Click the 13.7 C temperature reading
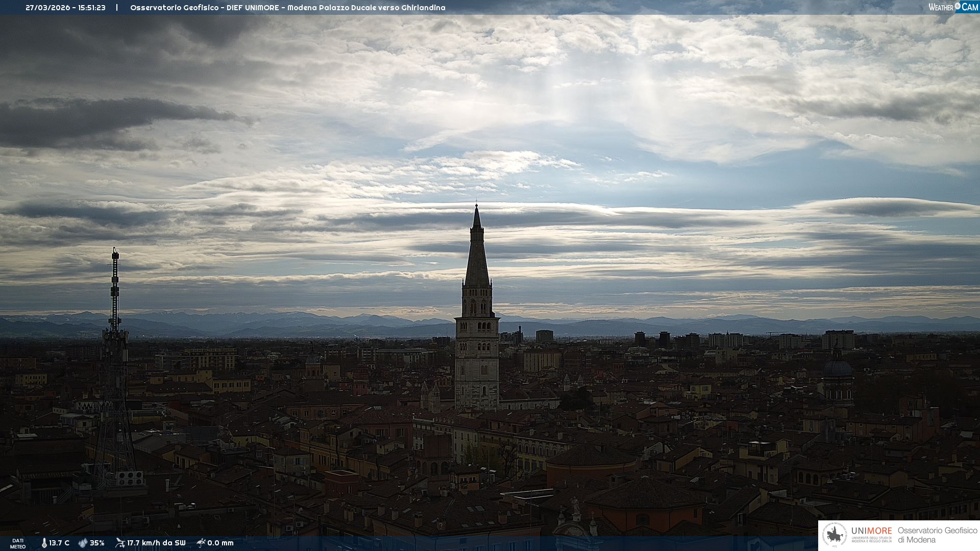The image size is (980, 551). 59,543
